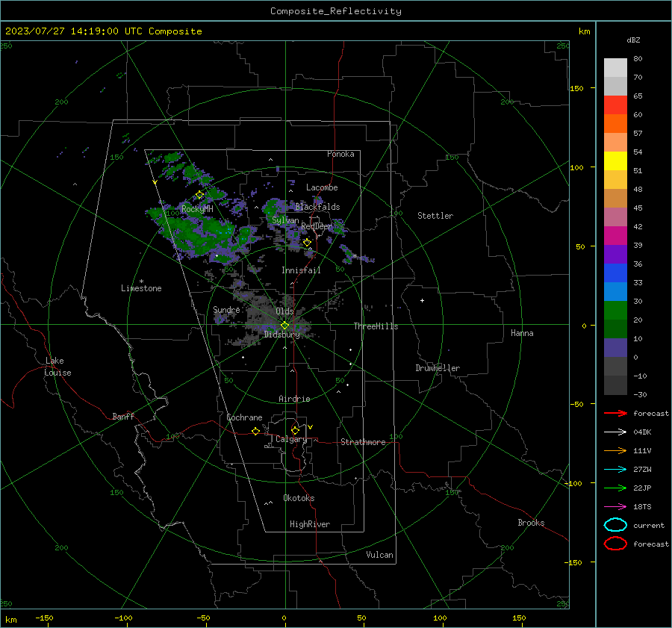
Task: Select the Lacombe city label
Action: tap(322, 187)
